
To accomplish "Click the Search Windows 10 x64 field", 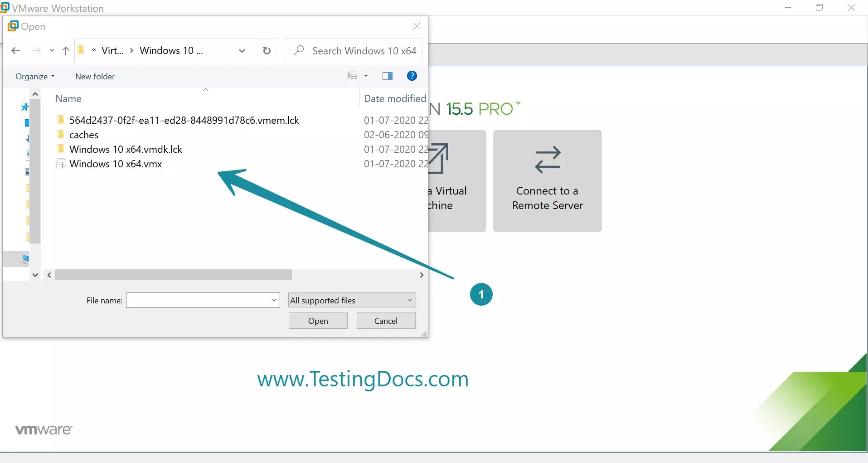I will (x=354, y=51).
